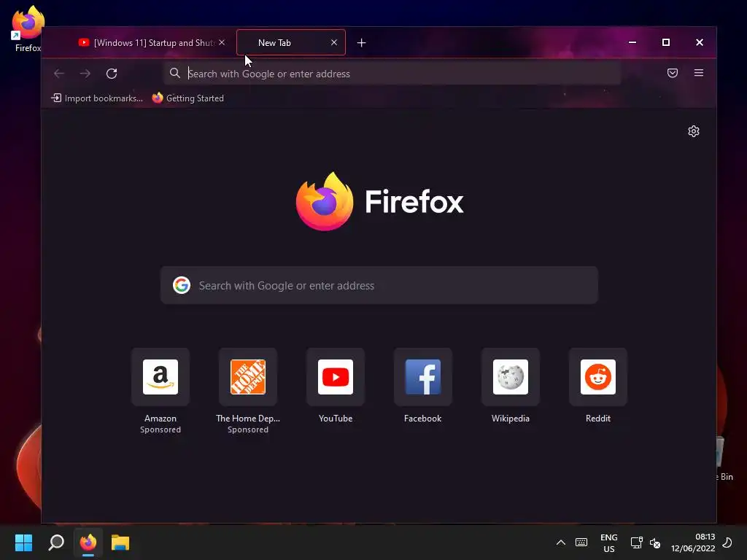Click the network tray icon

636,542
